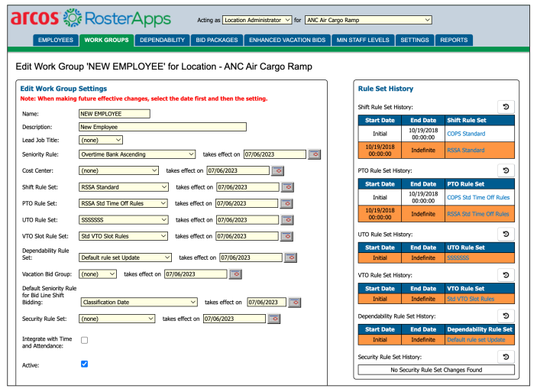Screen dimensions: 537x392
Task: Click the Seniority Rule effective date field
Action: tap(275, 154)
